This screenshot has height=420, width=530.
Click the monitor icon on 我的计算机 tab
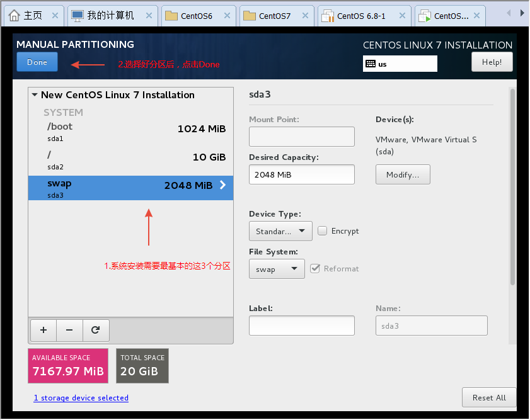(78, 16)
